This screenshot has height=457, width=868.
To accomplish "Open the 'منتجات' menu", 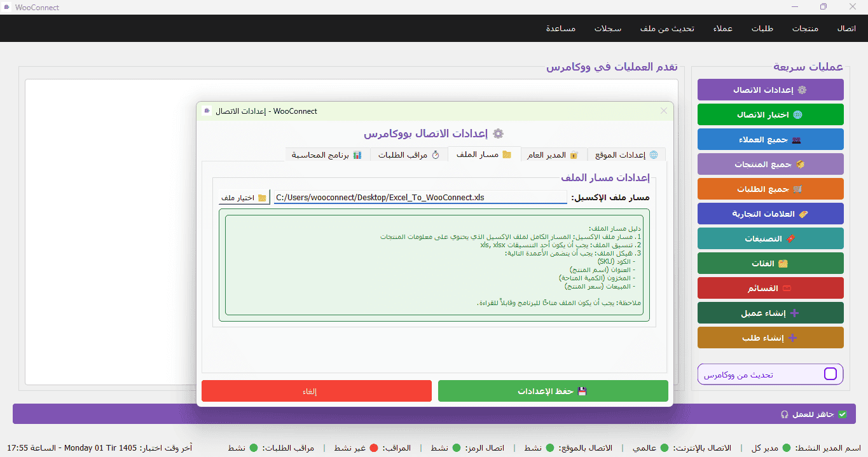I will point(805,29).
